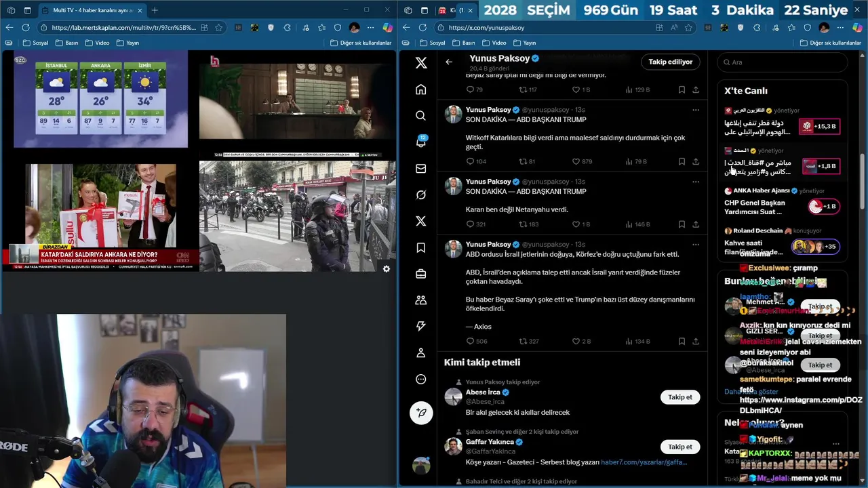Screen dimensions: 868x488
Task: Open Multi TV settings gear icon
Action: [x=387, y=269]
